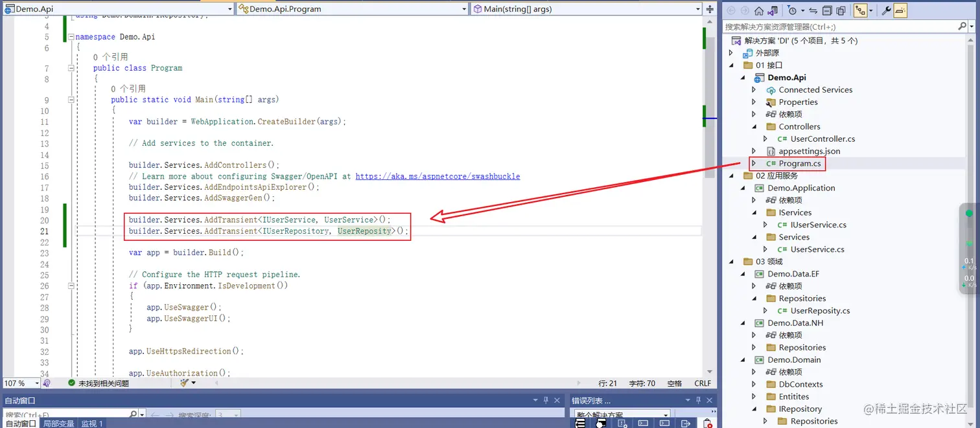Switch to the 局部变量 tab
980x428 pixels.
point(59,423)
